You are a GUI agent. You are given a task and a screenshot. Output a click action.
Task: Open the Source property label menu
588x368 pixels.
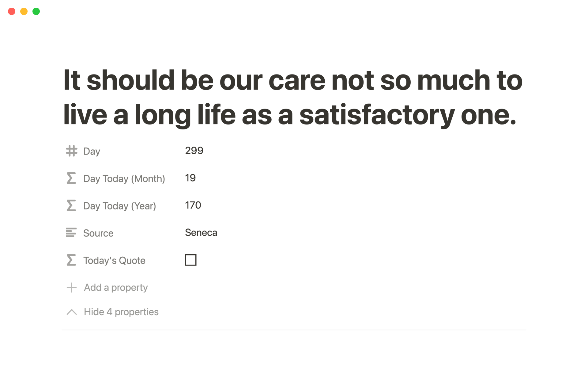point(98,233)
